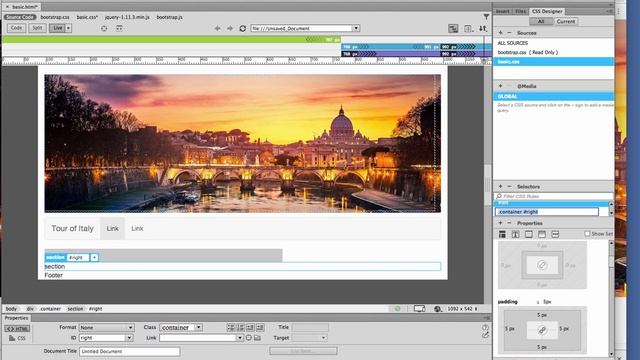The height and width of the screenshot is (360, 640).
Task: Jump to Background properties category icon
Action: 542,234
